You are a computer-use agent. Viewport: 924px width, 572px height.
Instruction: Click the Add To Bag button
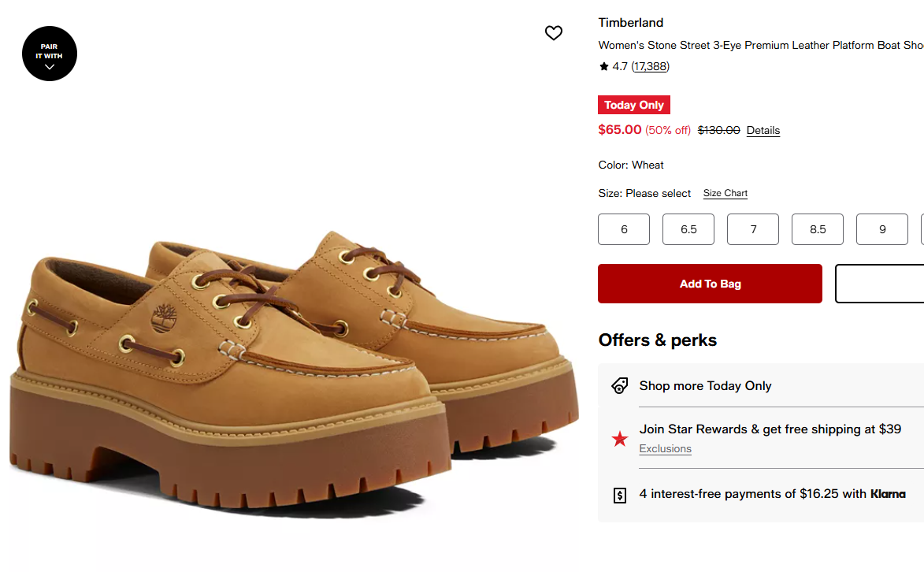click(710, 284)
